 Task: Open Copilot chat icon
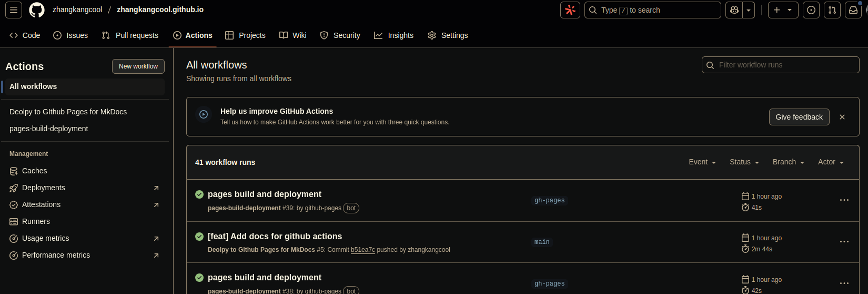pyautogui.click(x=734, y=10)
